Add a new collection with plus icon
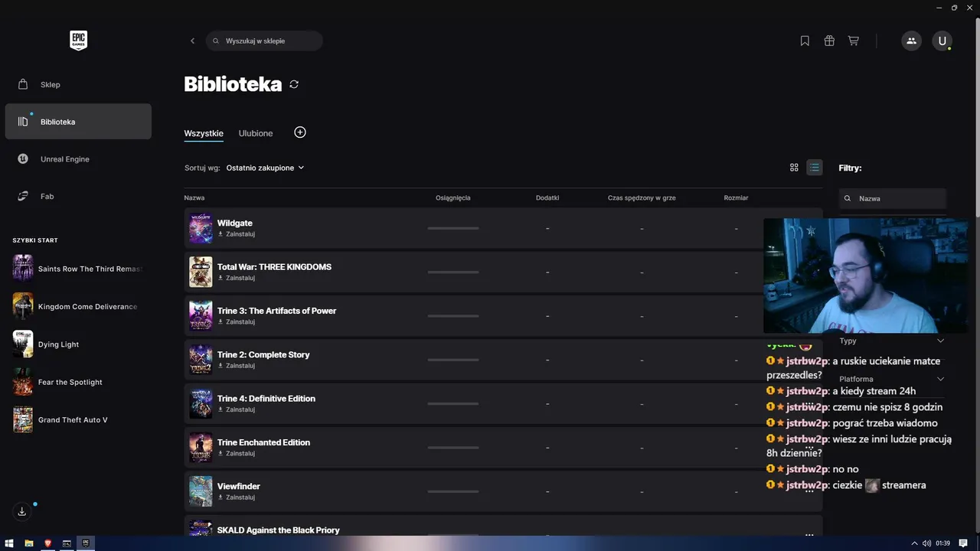The image size is (980, 551). click(300, 132)
